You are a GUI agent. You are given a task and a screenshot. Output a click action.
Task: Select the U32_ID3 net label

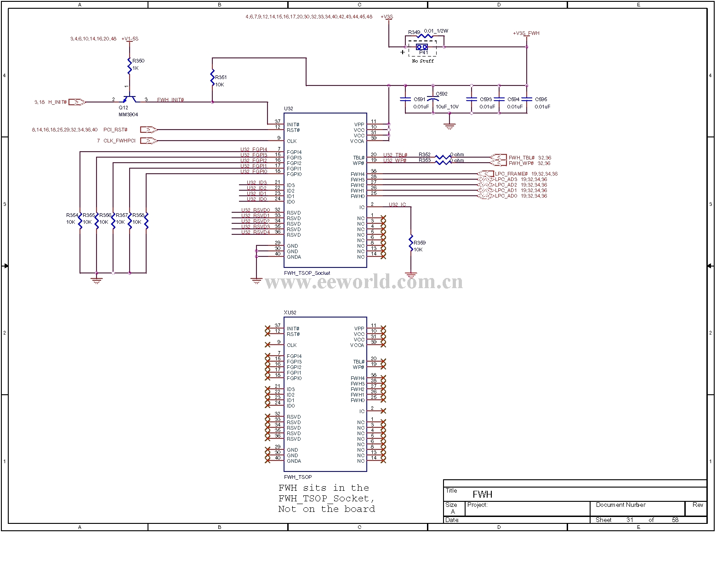tap(257, 182)
